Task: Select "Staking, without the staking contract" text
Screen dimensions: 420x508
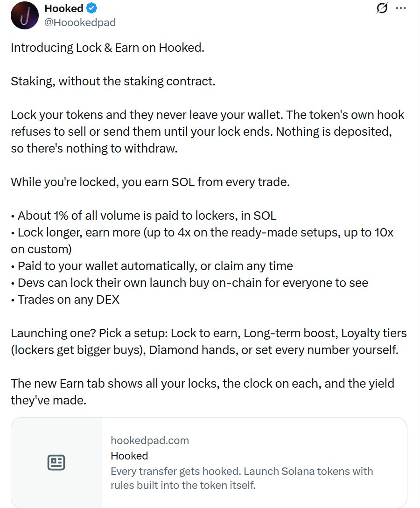Action: click(x=113, y=81)
